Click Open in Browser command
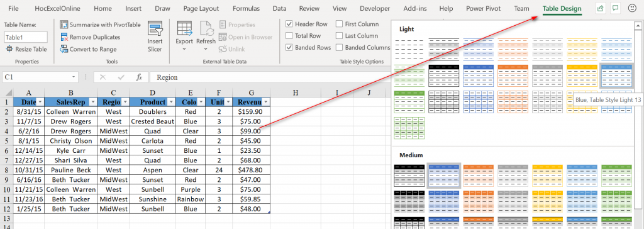Image resolution: width=644 pixels, height=229 pixels. point(246,37)
